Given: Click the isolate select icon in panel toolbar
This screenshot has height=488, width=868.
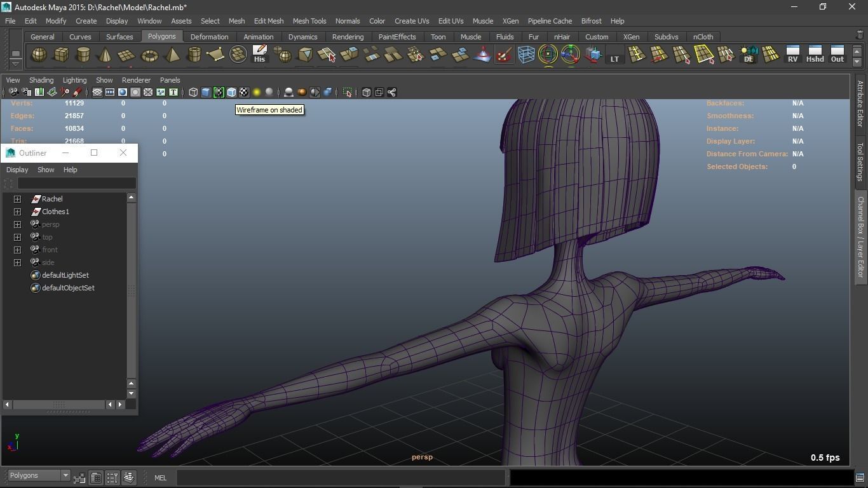Looking at the screenshot, I should [x=347, y=93].
